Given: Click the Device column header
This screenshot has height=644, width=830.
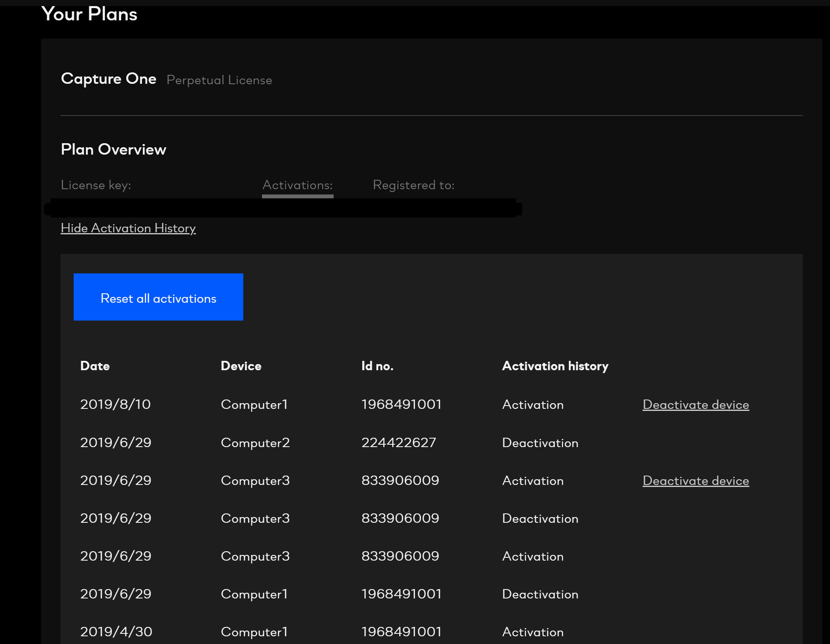Looking at the screenshot, I should 241,366.
